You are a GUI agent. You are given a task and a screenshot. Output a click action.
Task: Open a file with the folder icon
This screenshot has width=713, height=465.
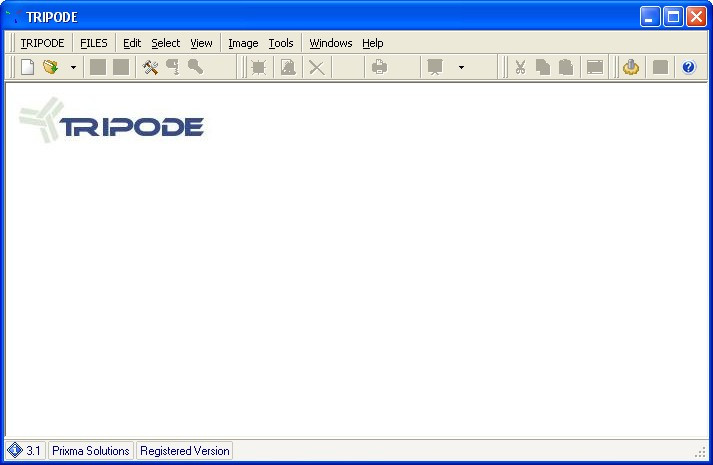pyautogui.click(x=50, y=67)
